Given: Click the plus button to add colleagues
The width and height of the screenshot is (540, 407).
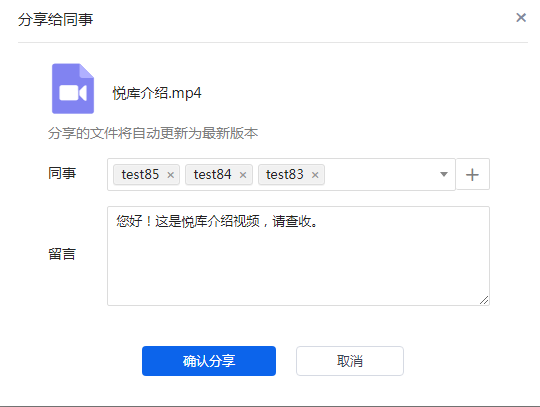Looking at the screenshot, I should pos(472,175).
